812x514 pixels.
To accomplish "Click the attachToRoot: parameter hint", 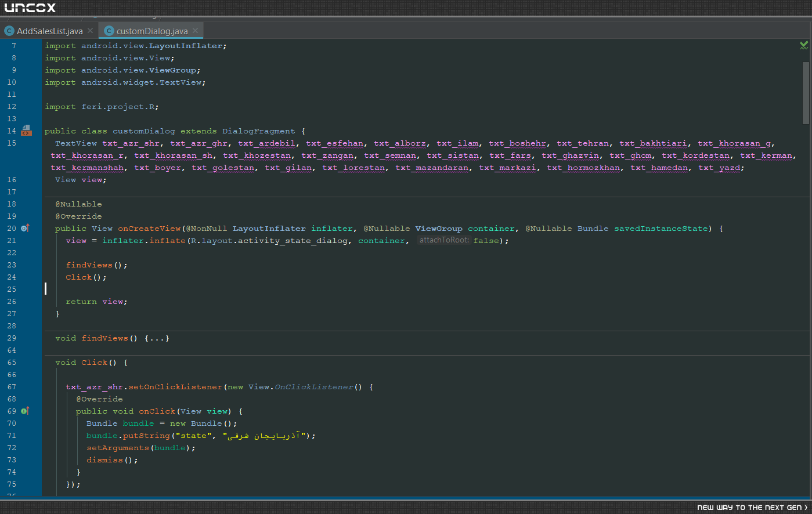I will click(x=444, y=240).
